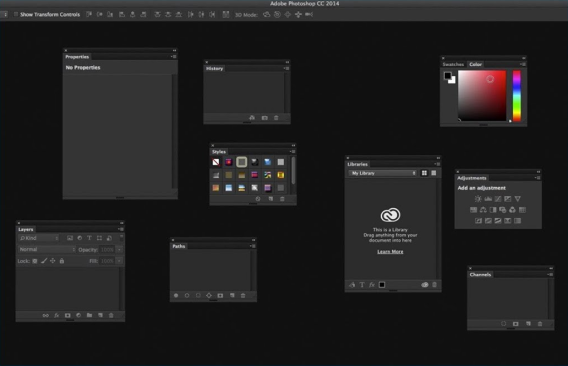Open the Adjustments panel flyout menu

coord(538,178)
